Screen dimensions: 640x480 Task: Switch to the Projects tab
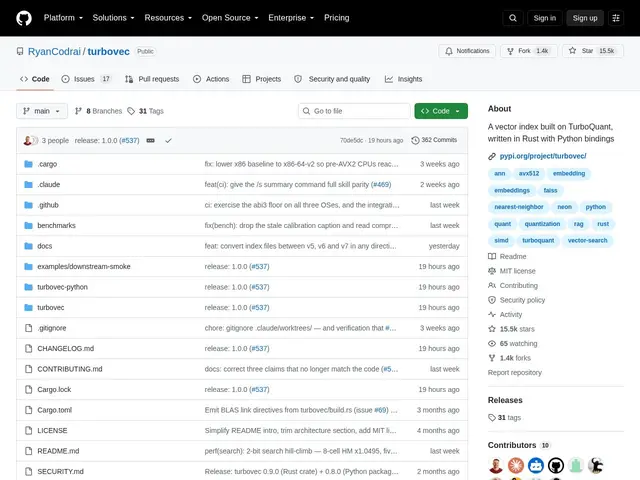pyautogui.click(x=261, y=79)
